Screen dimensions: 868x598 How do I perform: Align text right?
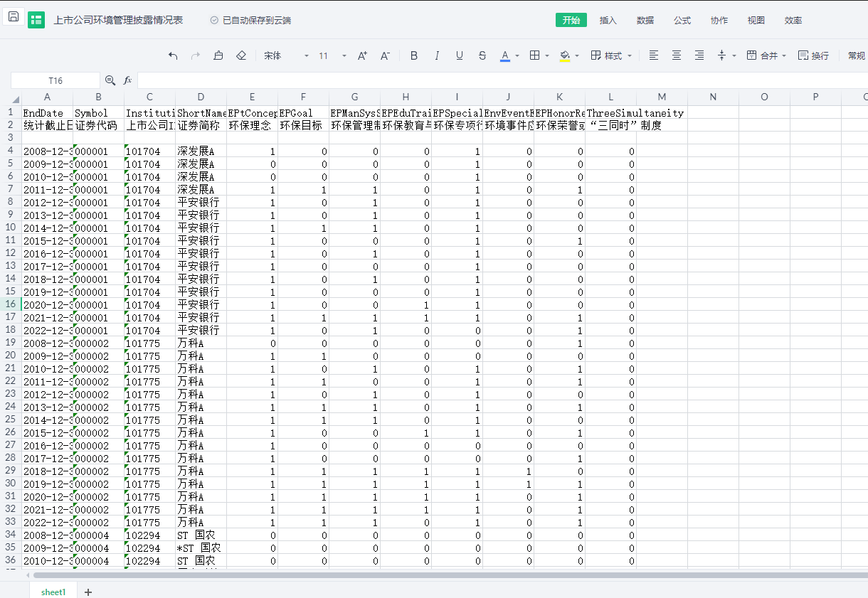(x=699, y=55)
